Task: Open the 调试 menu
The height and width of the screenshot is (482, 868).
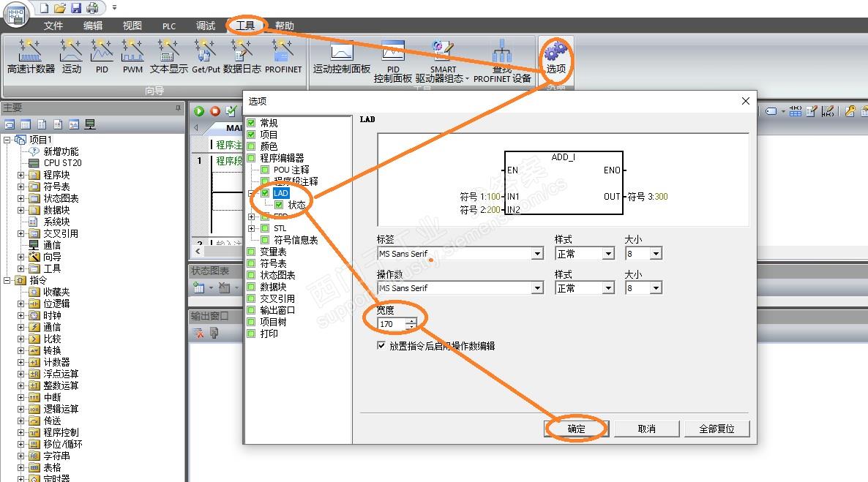Action: [x=206, y=26]
